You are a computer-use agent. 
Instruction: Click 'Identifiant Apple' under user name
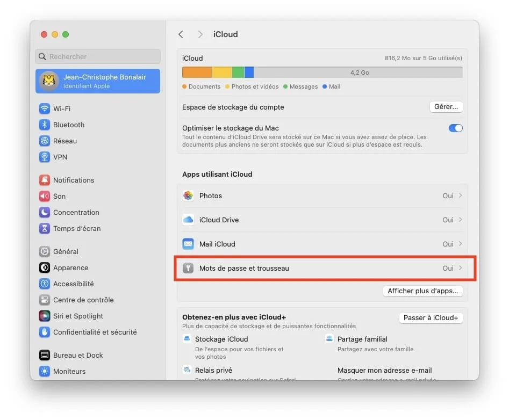87,86
